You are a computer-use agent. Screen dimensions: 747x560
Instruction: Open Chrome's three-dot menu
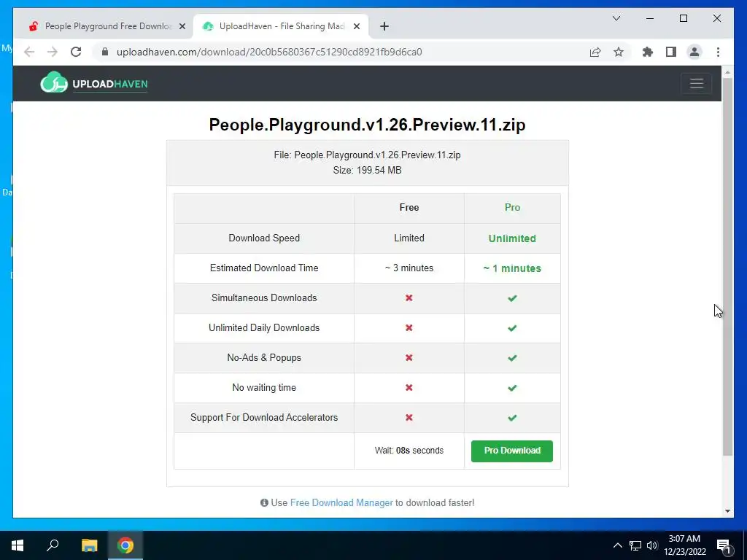(x=718, y=52)
